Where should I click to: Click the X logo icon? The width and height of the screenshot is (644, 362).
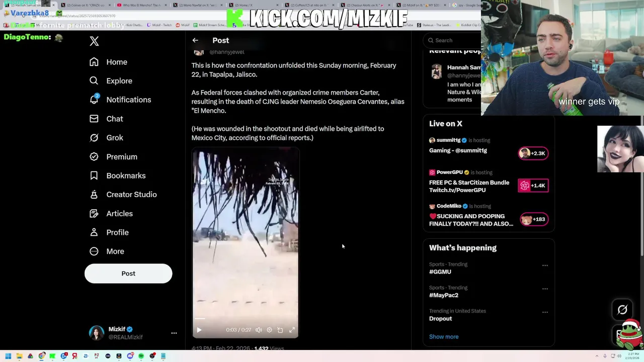tap(94, 41)
